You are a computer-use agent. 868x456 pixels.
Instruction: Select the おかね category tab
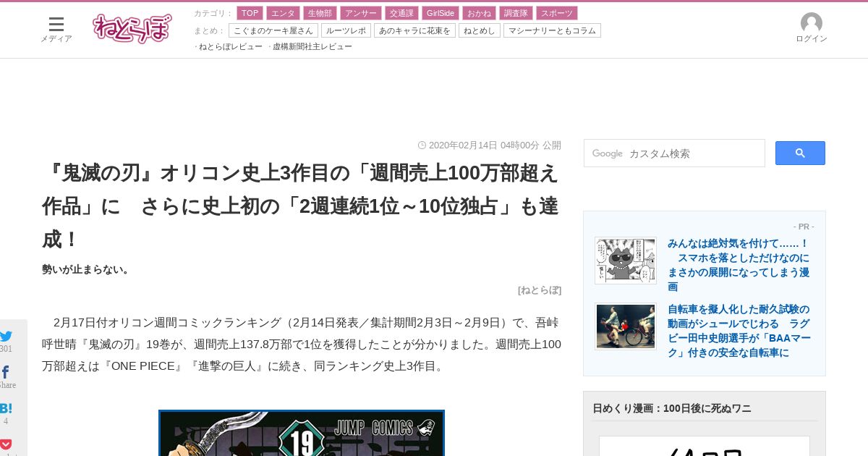point(479,13)
